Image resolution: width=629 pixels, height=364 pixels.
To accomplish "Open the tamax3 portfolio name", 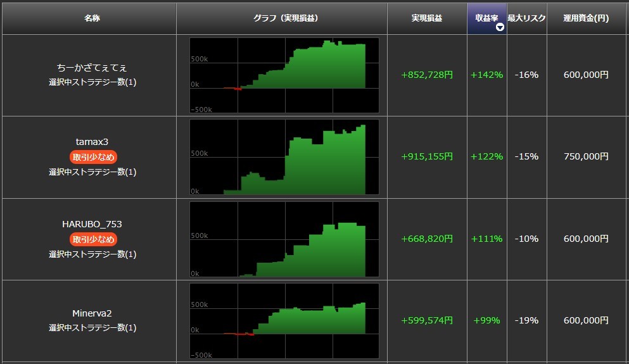I will pos(92,142).
